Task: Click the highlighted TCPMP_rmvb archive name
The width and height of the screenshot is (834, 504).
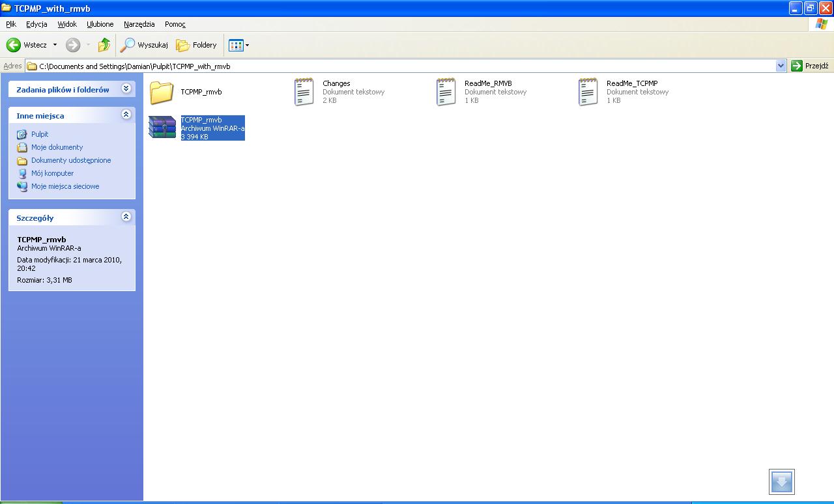Action: pyautogui.click(x=201, y=120)
